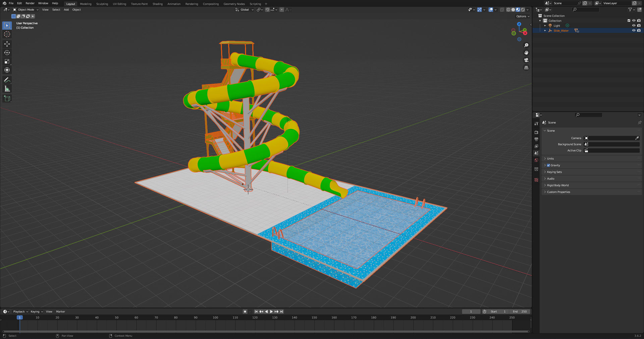Expand the Units panel
Viewport: 644px width, 339px height.
550,158
